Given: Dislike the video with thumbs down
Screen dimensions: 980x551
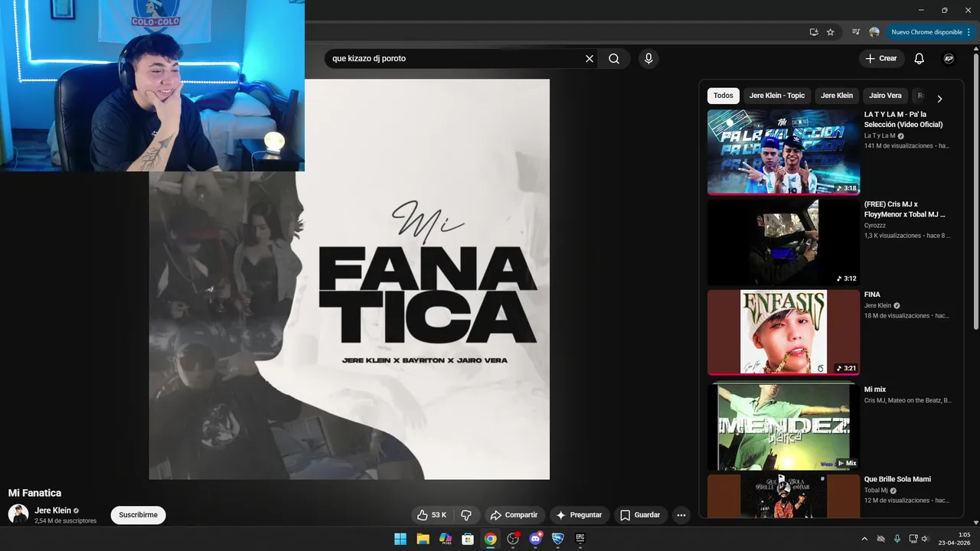Looking at the screenshot, I should (x=466, y=515).
